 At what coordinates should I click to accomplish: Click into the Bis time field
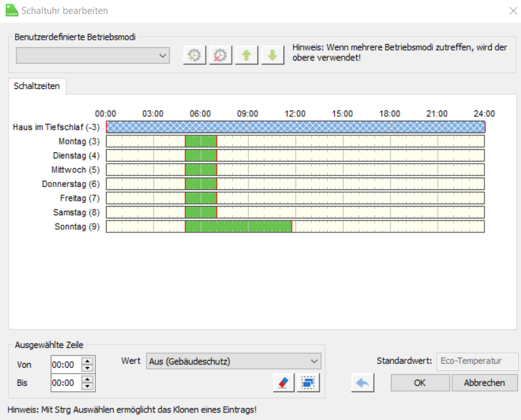(x=66, y=383)
